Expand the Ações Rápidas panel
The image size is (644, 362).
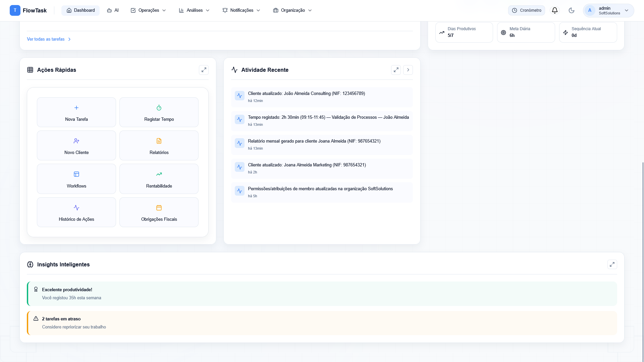(x=204, y=70)
